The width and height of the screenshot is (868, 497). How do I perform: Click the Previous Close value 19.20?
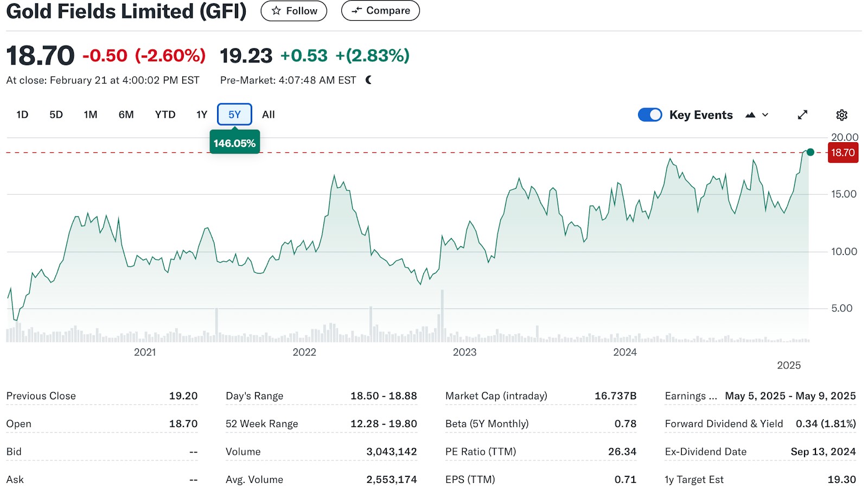pos(183,396)
